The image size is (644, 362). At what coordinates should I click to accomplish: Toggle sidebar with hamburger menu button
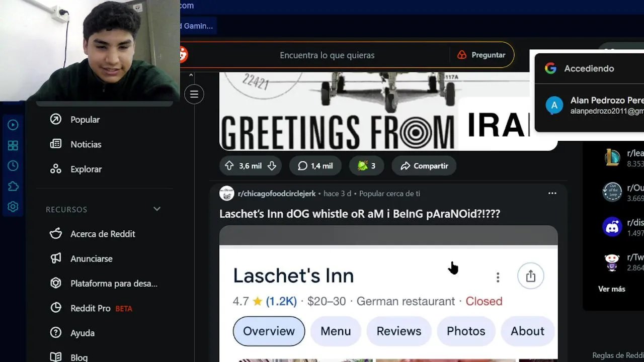[x=194, y=94]
